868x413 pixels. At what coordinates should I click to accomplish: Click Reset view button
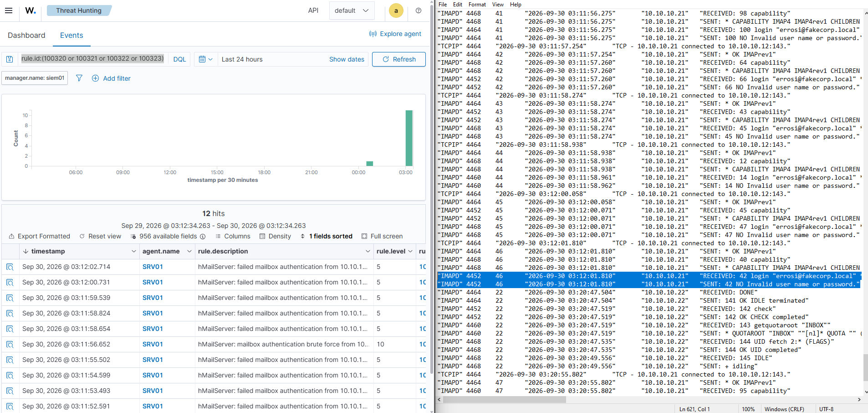point(100,236)
